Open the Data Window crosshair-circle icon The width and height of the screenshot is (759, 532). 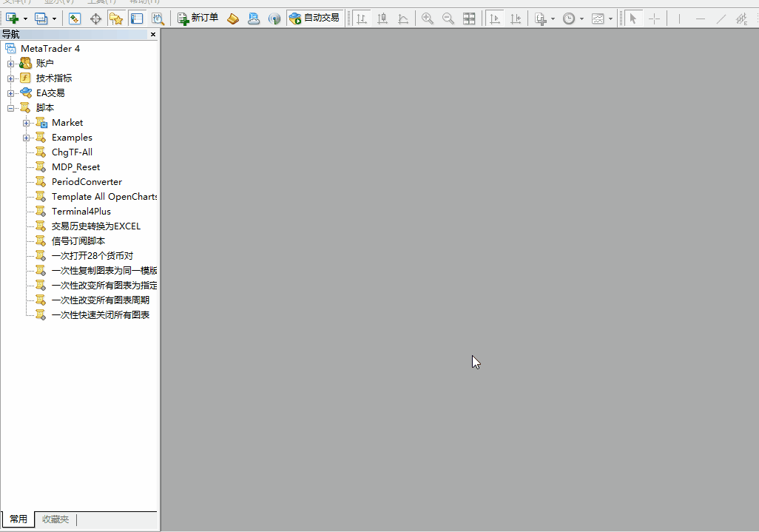click(95, 18)
